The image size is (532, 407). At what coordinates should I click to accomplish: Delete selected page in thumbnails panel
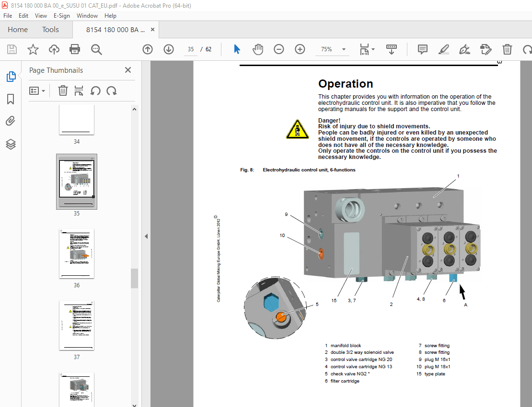coord(63,91)
